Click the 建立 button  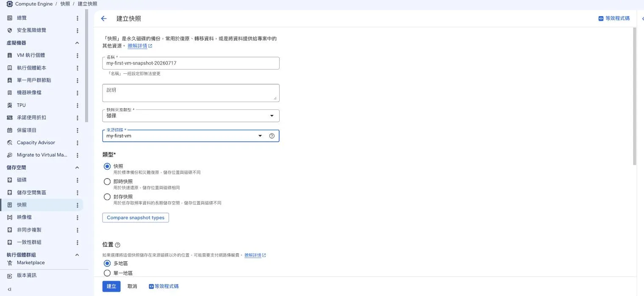[x=111, y=286]
